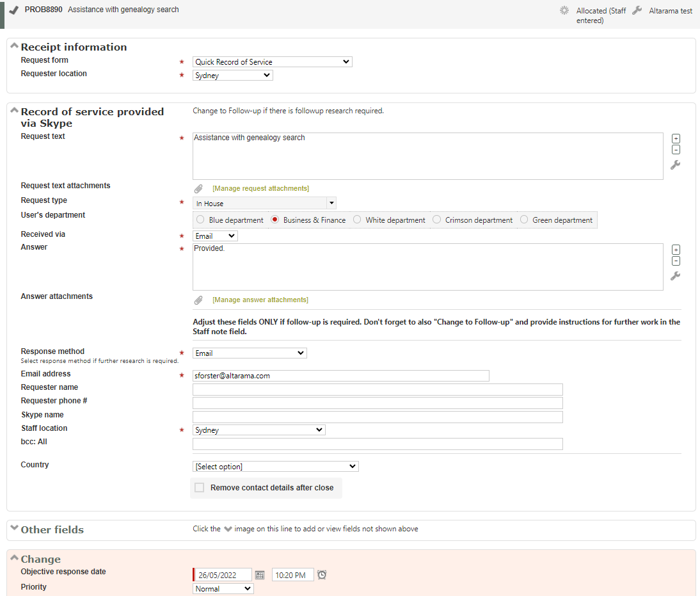
Task: Collapse the Record of service provided section
Action: (14, 110)
